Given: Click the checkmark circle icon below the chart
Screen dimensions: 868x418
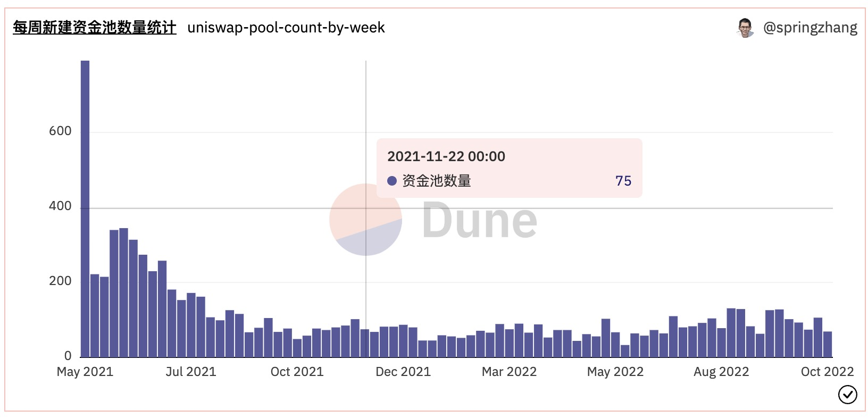Looking at the screenshot, I should click(847, 395).
